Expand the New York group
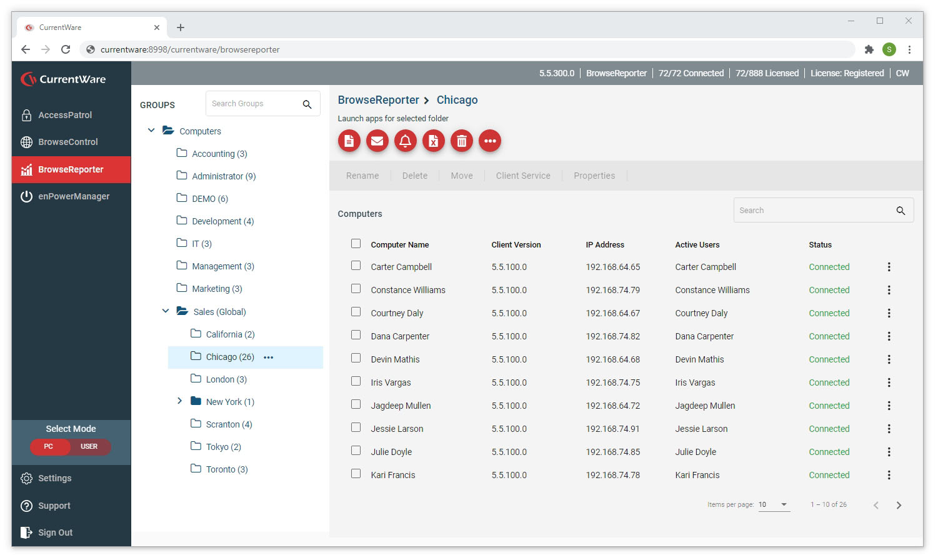Screen dimensions: 938x560 [x=180, y=401]
